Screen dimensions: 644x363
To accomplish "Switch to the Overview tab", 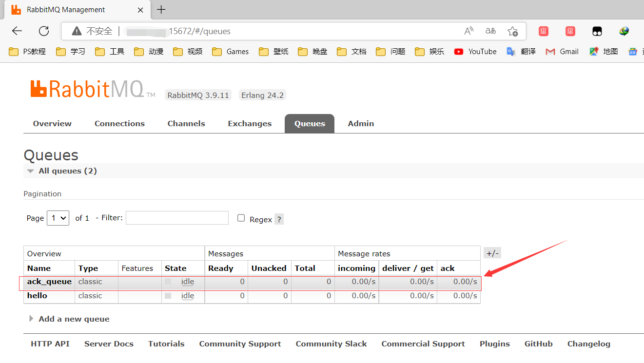I will (52, 124).
